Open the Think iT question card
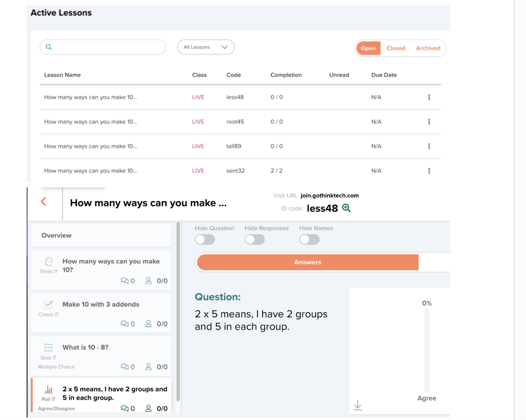Screen dimensions: 526x420 click(x=101, y=270)
